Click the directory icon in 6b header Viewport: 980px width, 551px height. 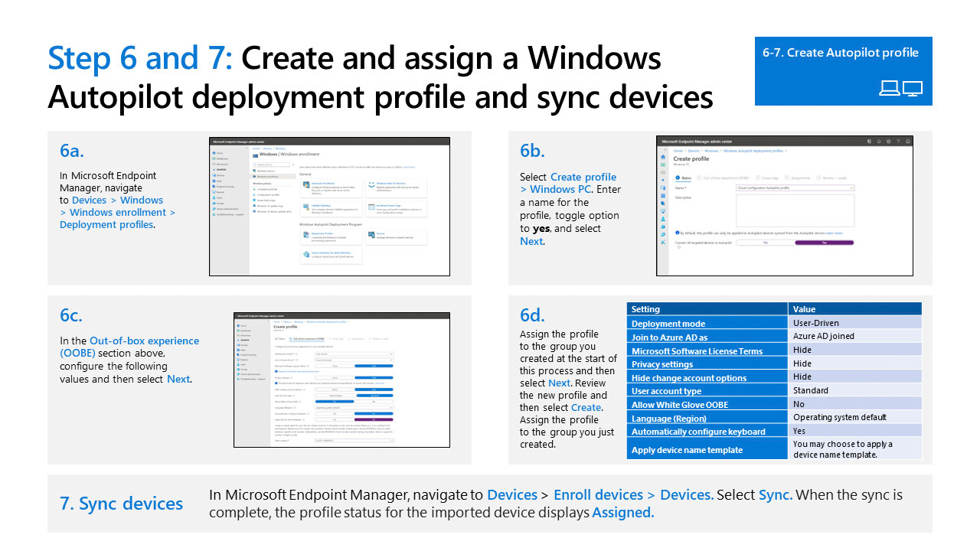[869, 142]
